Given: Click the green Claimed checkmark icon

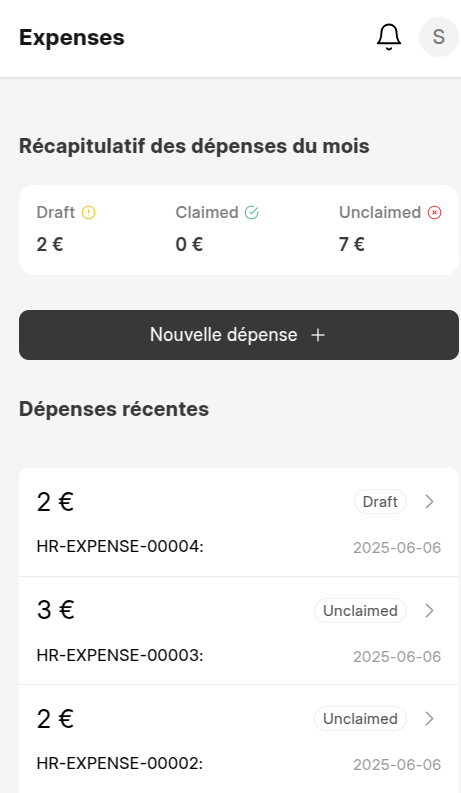Looking at the screenshot, I should pyautogui.click(x=252, y=212).
